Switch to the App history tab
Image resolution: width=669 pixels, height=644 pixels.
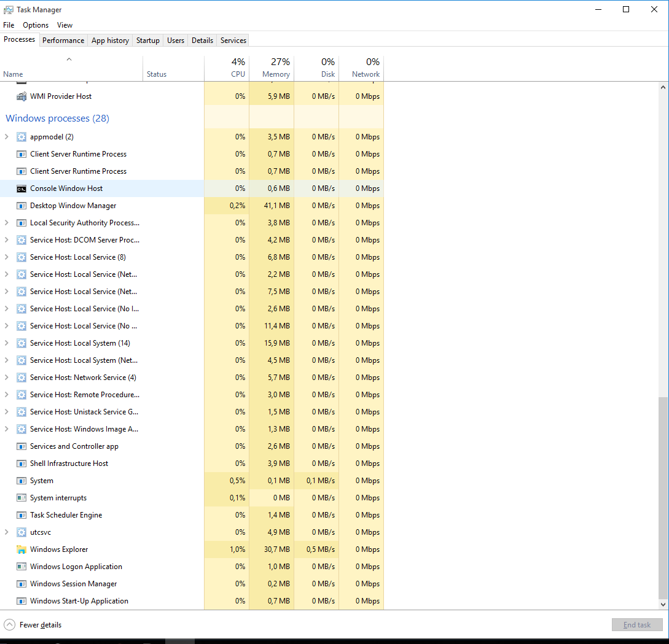point(110,41)
